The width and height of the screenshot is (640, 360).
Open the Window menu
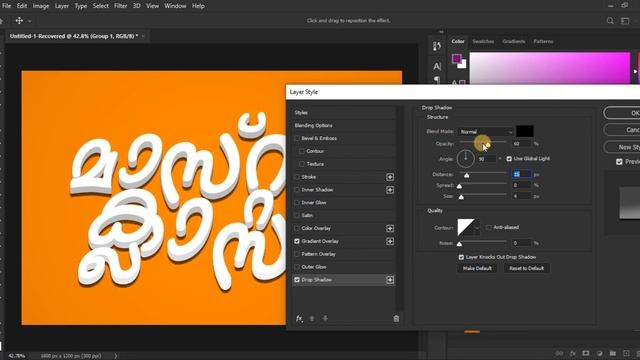pos(175,6)
